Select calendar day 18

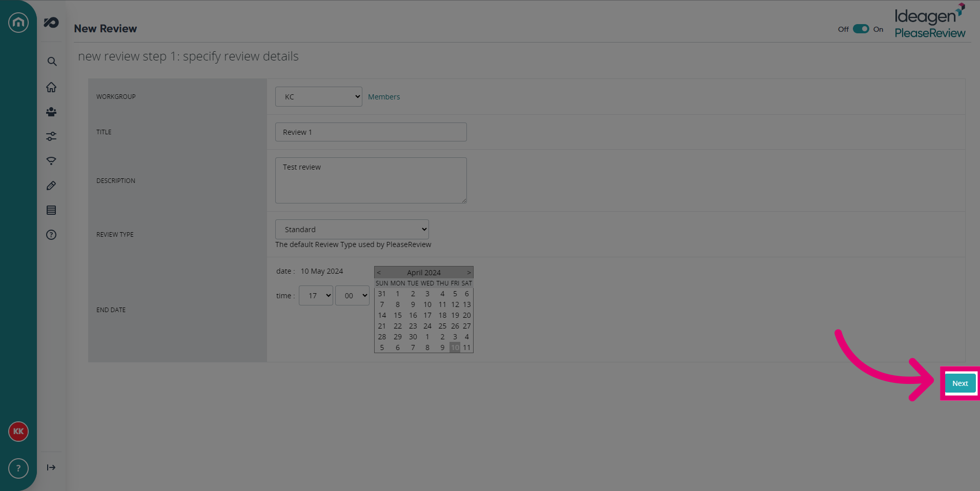click(x=442, y=315)
